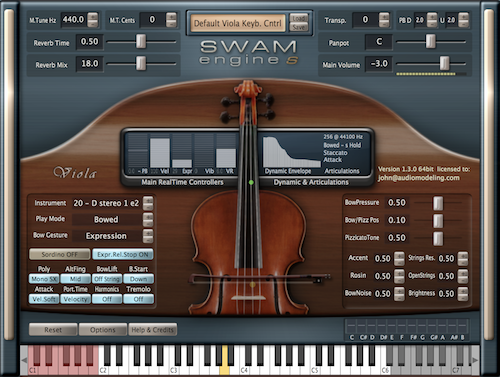The width and height of the screenshot is (500, 377).
Task: Click the Dynamic Envelope graph display
Action: 291,152
